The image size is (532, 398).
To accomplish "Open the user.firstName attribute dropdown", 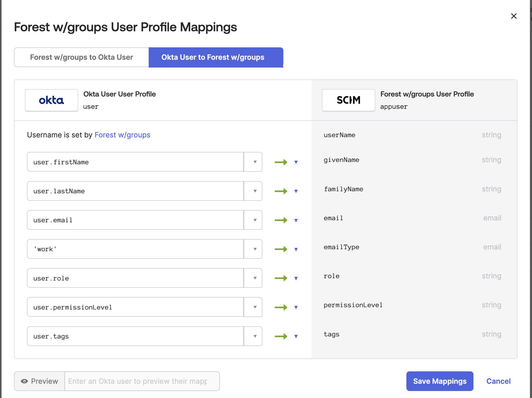I will click(255, 162).
